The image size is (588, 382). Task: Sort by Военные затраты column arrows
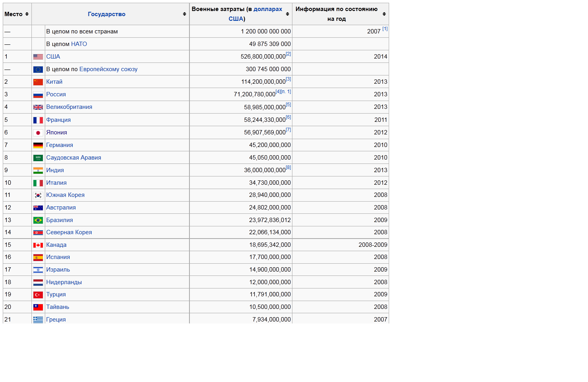point(287,14)
